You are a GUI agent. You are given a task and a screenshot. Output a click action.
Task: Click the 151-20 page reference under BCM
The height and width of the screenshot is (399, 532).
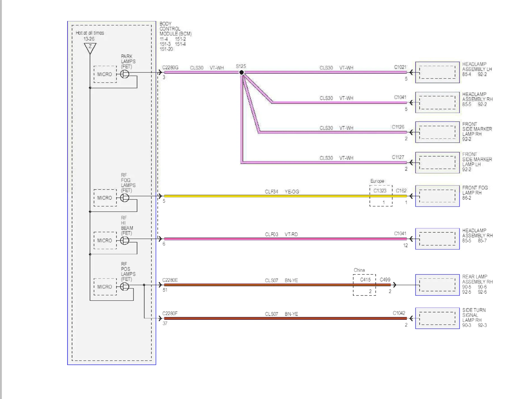tap(166, 49)
